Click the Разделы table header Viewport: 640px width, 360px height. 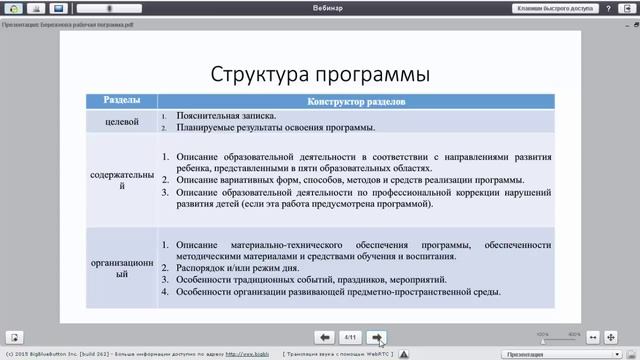click(122, 100)
